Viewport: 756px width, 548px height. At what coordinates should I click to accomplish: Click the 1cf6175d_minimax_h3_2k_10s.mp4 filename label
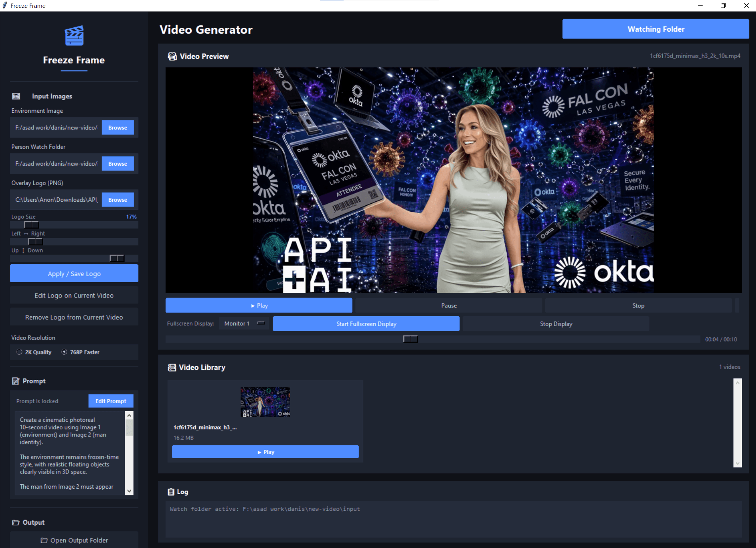point(695,56)
